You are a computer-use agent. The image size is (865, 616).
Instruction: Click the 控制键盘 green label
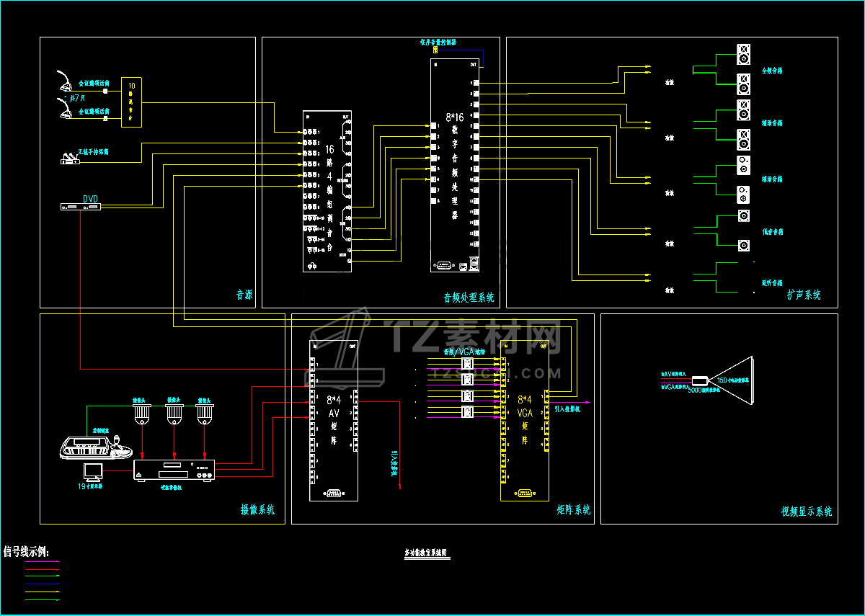click(x=100, y=432)
